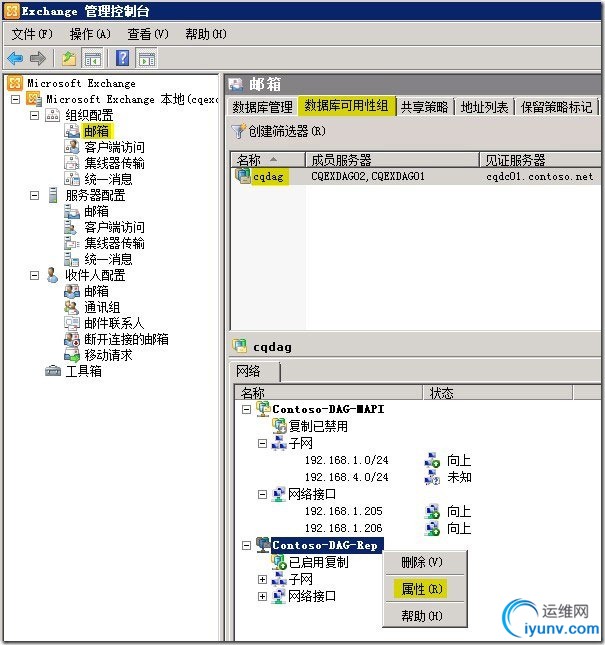Click the 统一消息 icon under 组织配置

(x=72, y=179)
